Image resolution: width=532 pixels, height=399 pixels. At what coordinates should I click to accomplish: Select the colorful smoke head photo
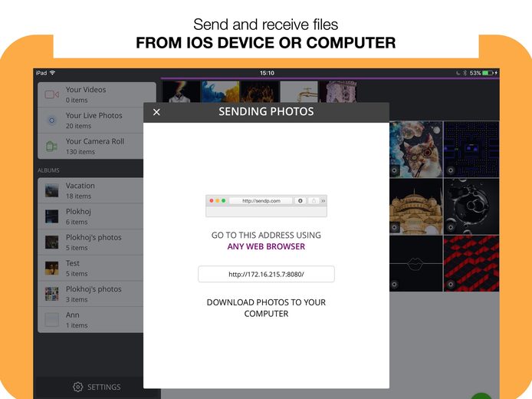181,91
